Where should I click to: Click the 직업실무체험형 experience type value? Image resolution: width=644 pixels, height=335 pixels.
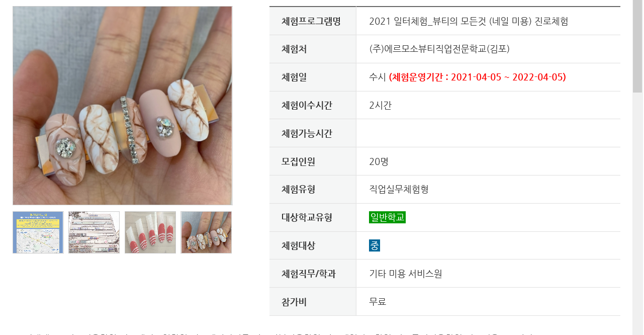click(399, 190)
